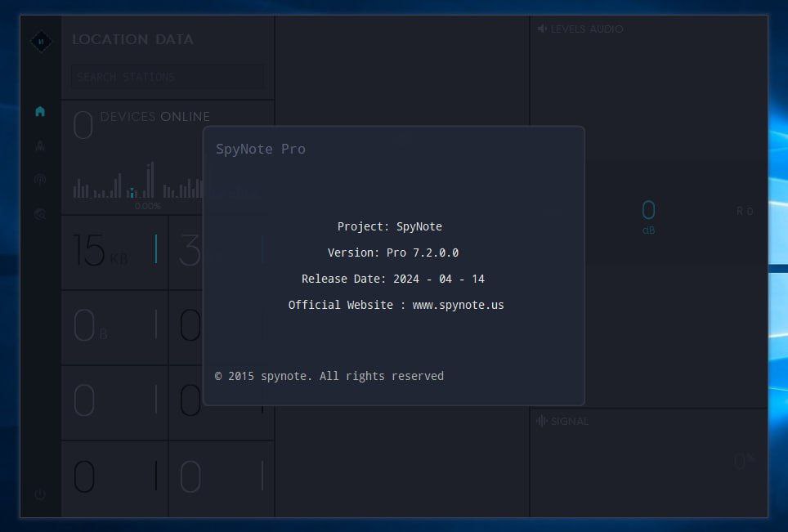Click the Release Date line

pos(393,279)
